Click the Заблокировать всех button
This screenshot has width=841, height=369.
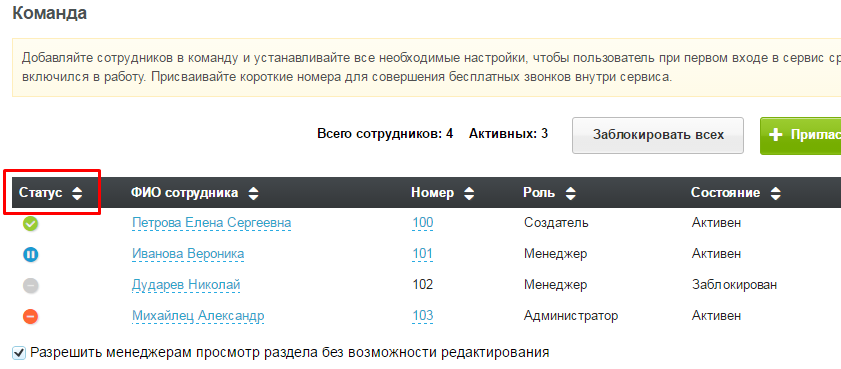click(658, 135)
